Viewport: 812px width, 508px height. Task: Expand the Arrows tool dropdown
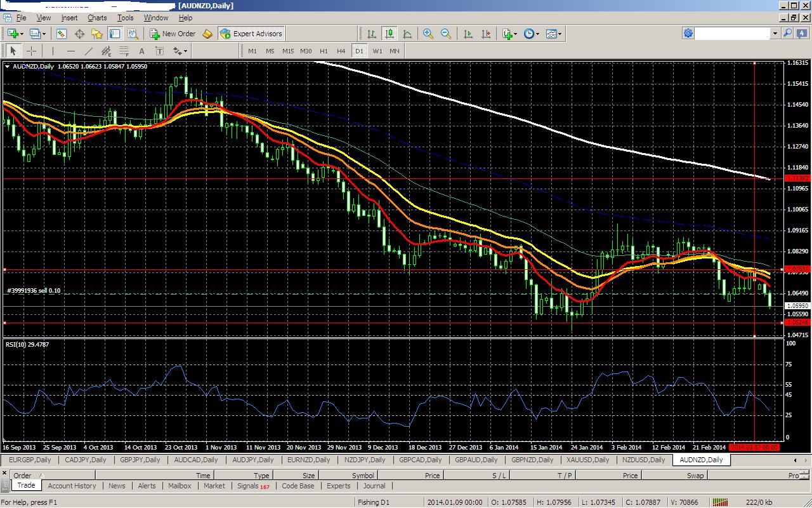click(186, 51)
